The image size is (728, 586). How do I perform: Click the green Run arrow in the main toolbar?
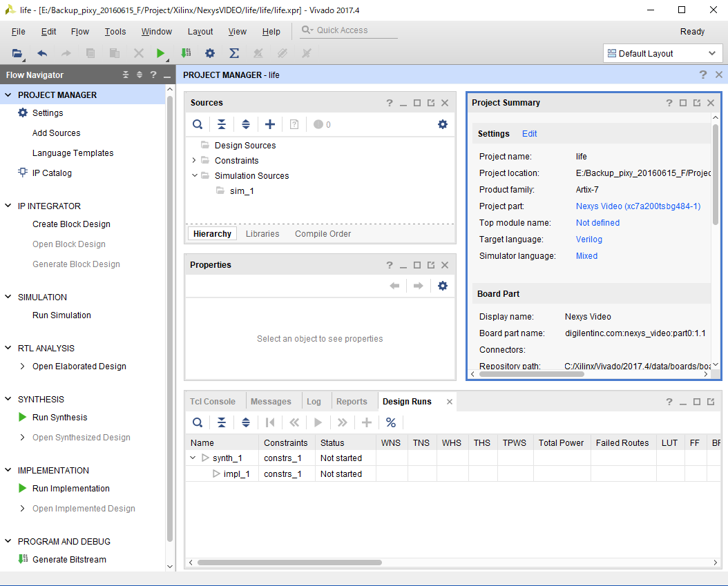[x=161, y=53]
